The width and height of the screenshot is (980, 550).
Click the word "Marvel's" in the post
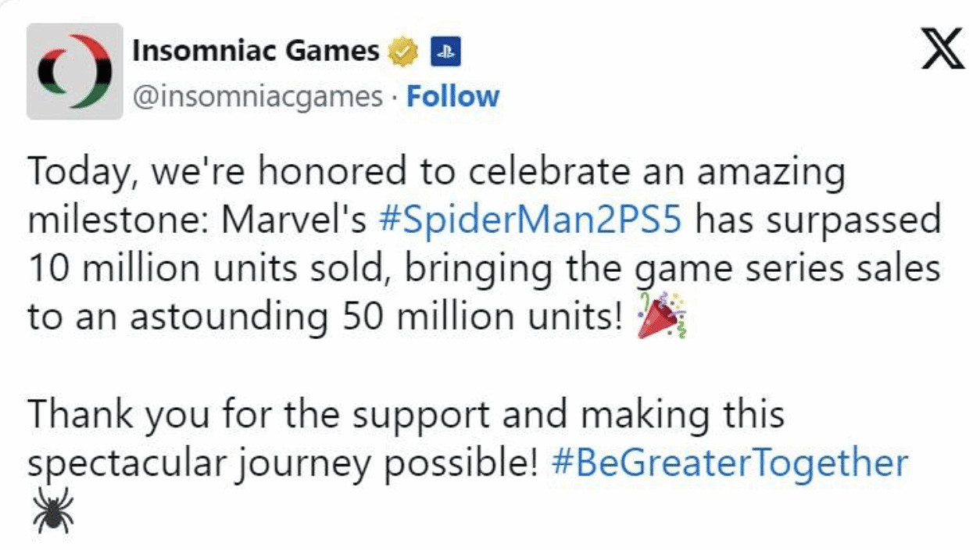[x=295, y=220]
